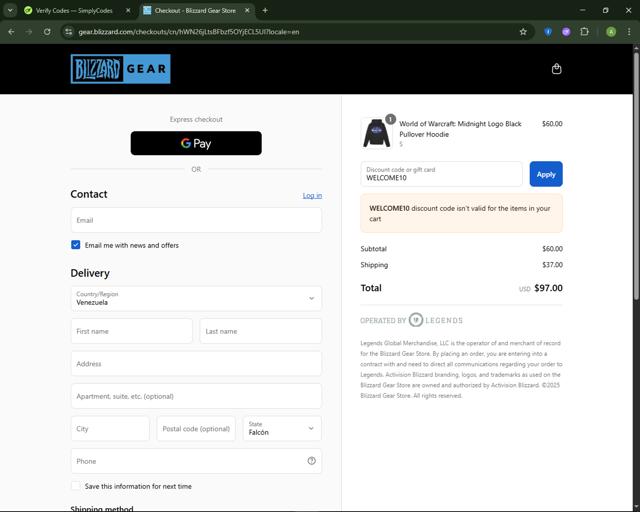Viewport: 640px width, 512px height.
Task: Focus the Address field
Action: pyautogui.click(x=196, y=363)
